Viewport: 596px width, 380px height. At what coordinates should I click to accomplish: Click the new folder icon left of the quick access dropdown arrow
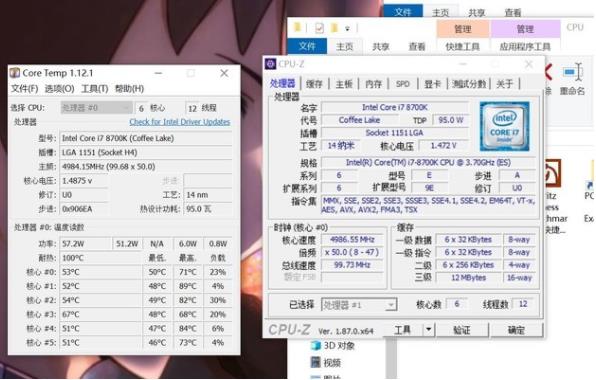pyautogui.click(x=334, y=28)
